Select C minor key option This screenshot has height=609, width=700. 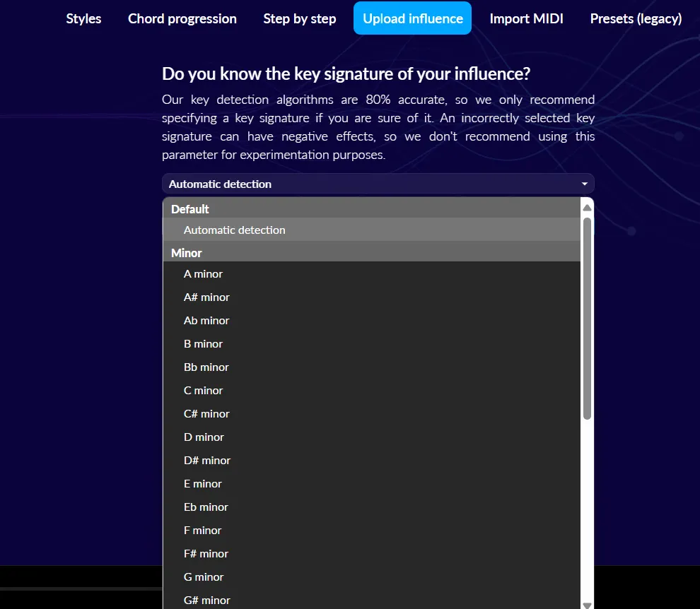203,390
